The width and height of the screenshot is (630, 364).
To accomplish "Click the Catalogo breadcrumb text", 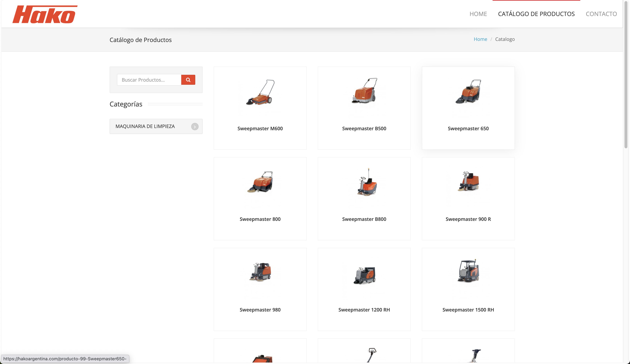I will pyautogui.click(x=505, y=39).
